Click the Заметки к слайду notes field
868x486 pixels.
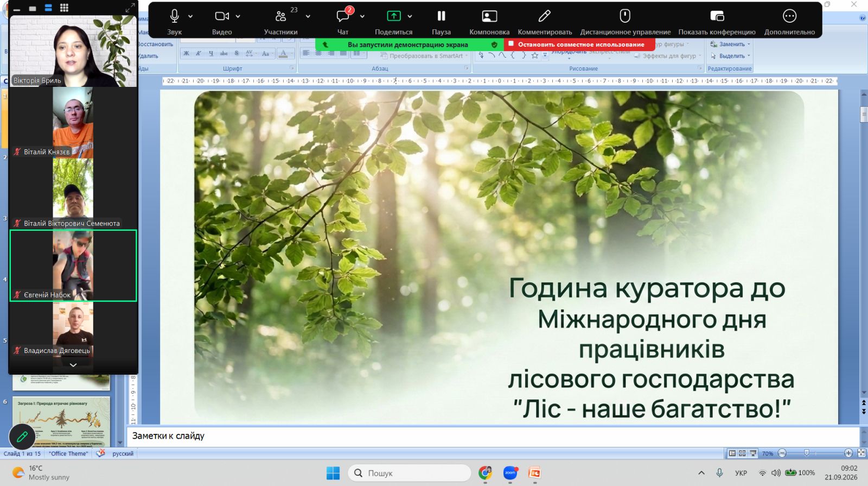coord(493,436)
